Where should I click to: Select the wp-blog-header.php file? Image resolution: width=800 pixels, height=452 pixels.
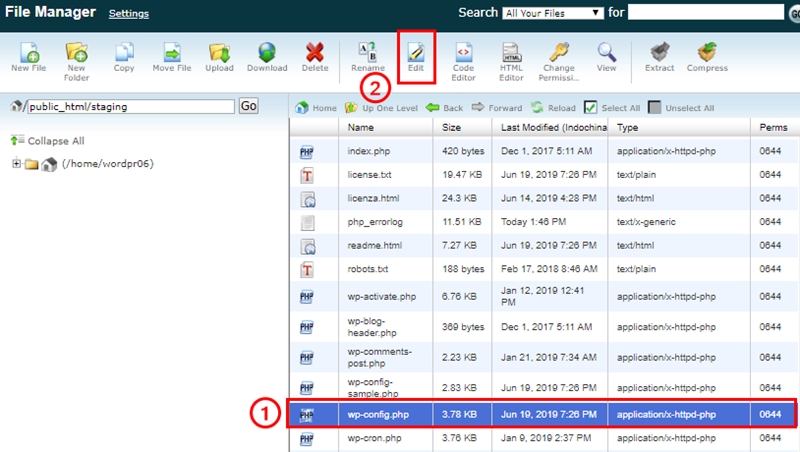[372, 327]
